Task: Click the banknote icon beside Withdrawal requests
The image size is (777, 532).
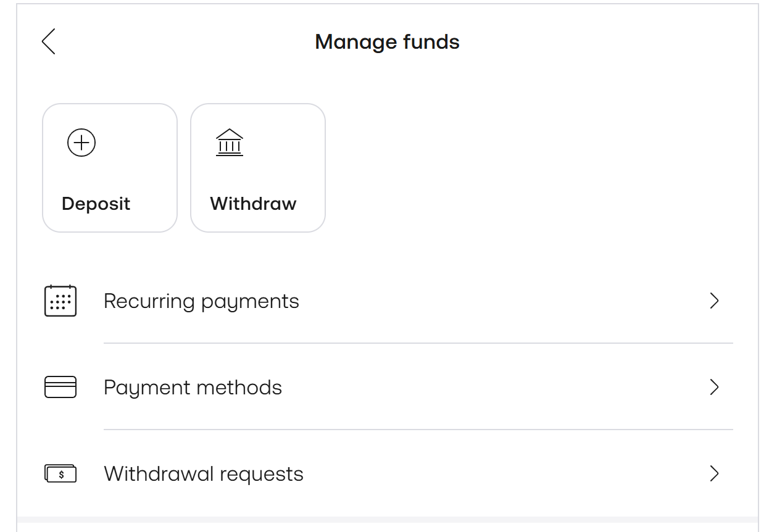Action: tap(60, 473)
